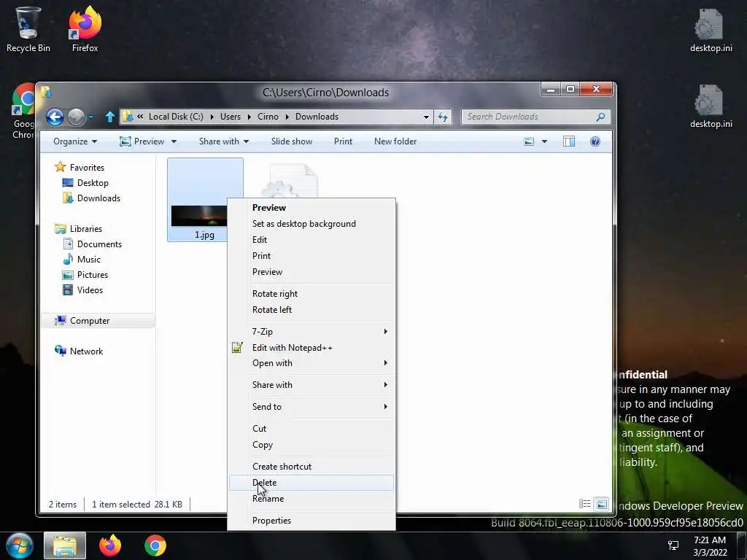Click the Explorer Forward arrow button

(x=76, y=117)
